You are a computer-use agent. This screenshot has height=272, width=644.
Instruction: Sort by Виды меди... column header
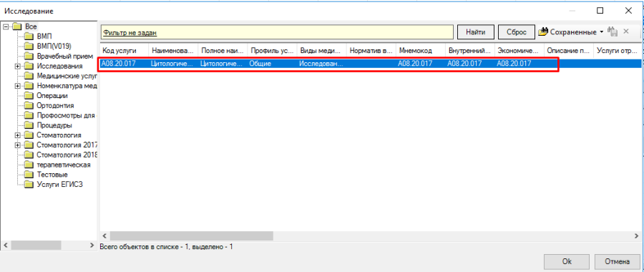click(321, 51)
